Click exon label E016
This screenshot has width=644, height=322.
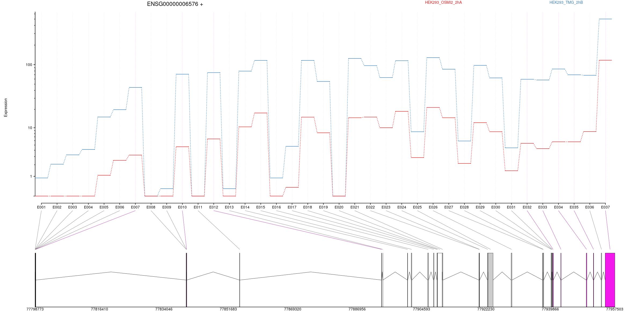[x=276, y=207]
